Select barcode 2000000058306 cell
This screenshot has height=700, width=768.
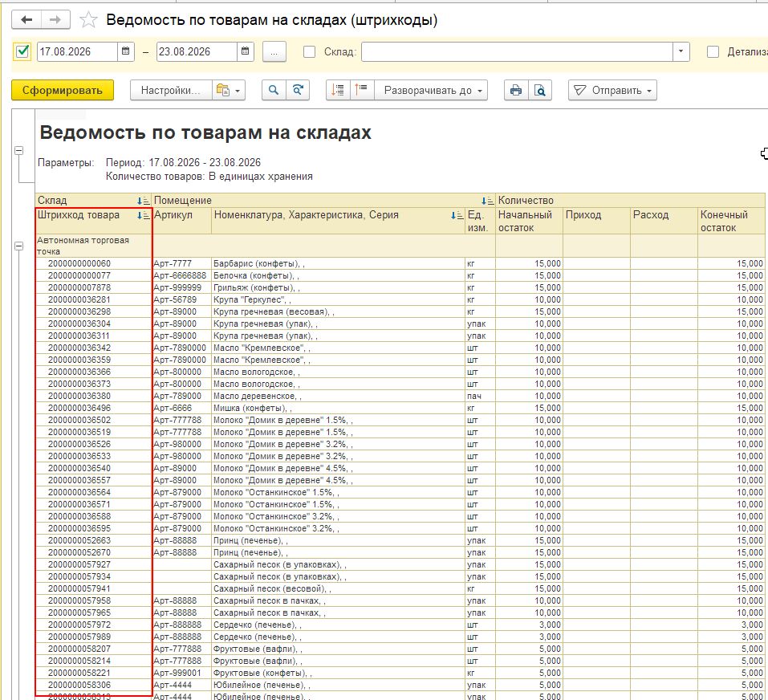click(94, 685)
